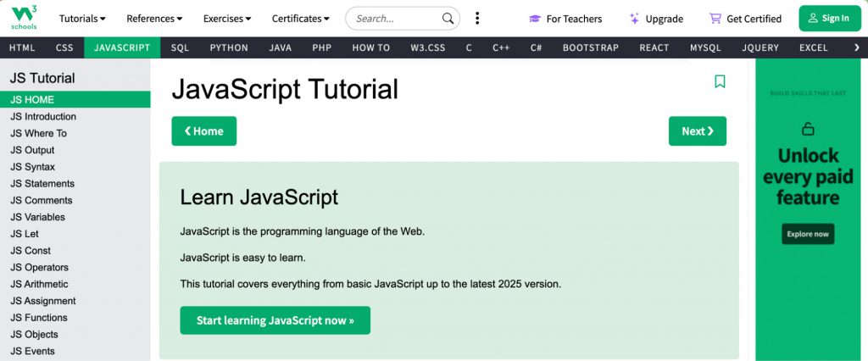Open the C# topic tab

(536, 47)
